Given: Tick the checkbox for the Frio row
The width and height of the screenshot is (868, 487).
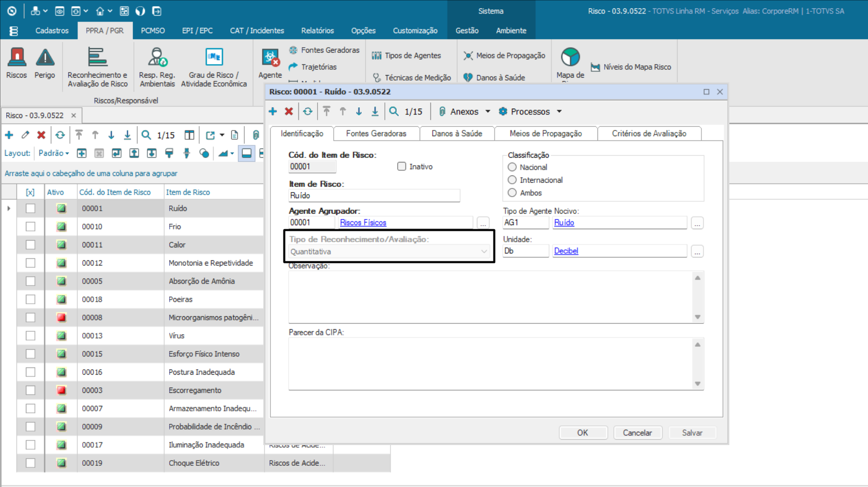Looking at the screenshot, I should tap(31, 227).
